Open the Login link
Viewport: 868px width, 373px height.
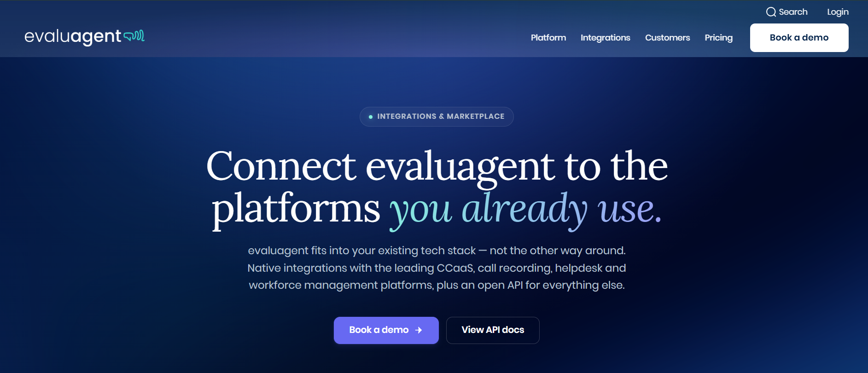pyautogui.click(x=838, y=12)
